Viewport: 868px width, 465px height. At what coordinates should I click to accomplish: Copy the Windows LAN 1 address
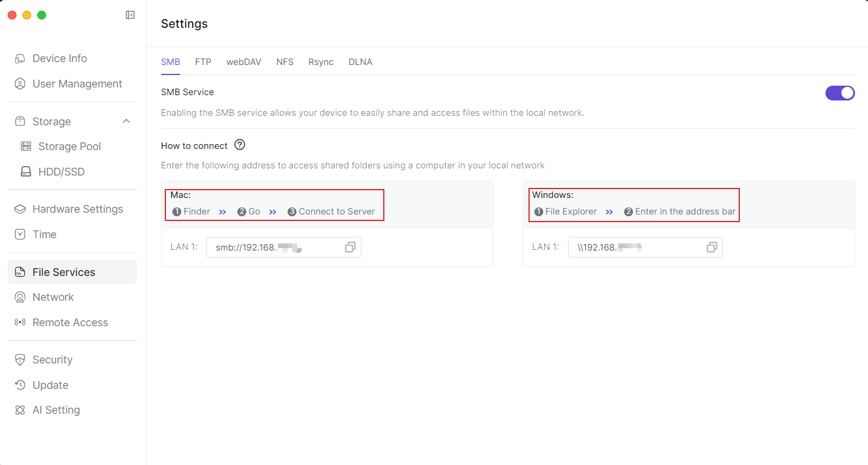click(712, 248)
